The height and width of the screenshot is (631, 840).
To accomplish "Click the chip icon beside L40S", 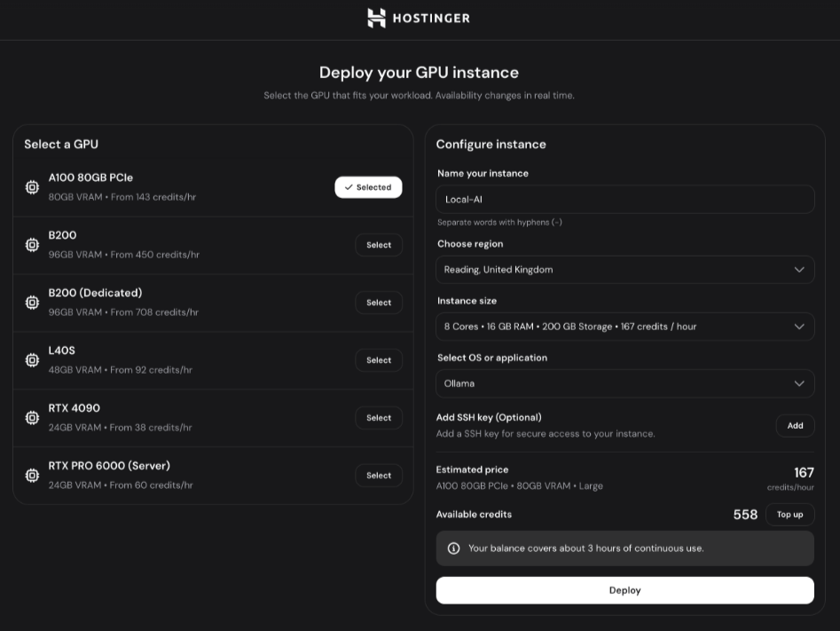I will (x=32, y=360).
